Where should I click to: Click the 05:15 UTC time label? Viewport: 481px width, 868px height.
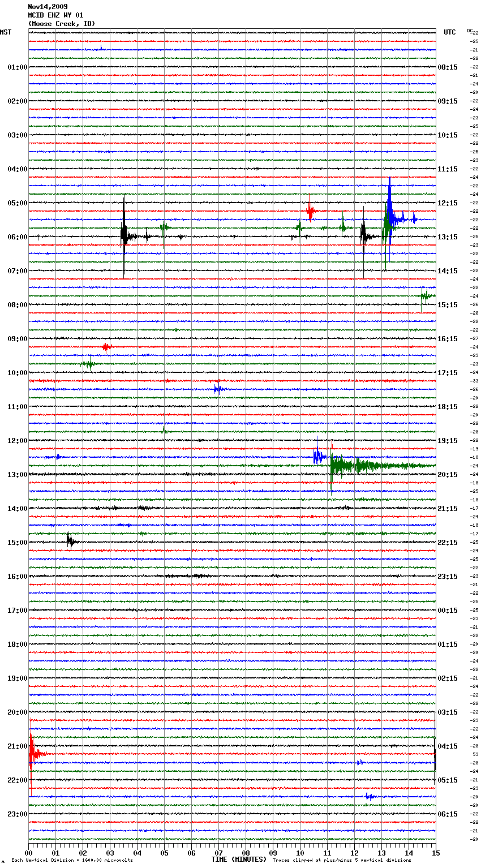click(448, 780)
